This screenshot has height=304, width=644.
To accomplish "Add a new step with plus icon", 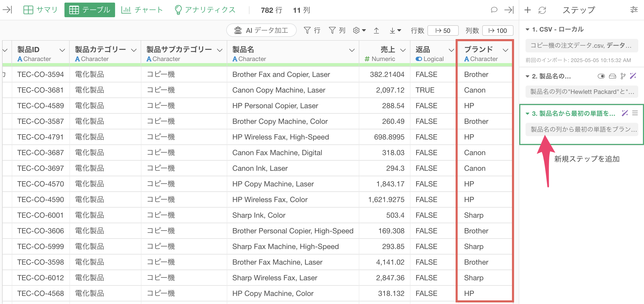I will 528,10.
